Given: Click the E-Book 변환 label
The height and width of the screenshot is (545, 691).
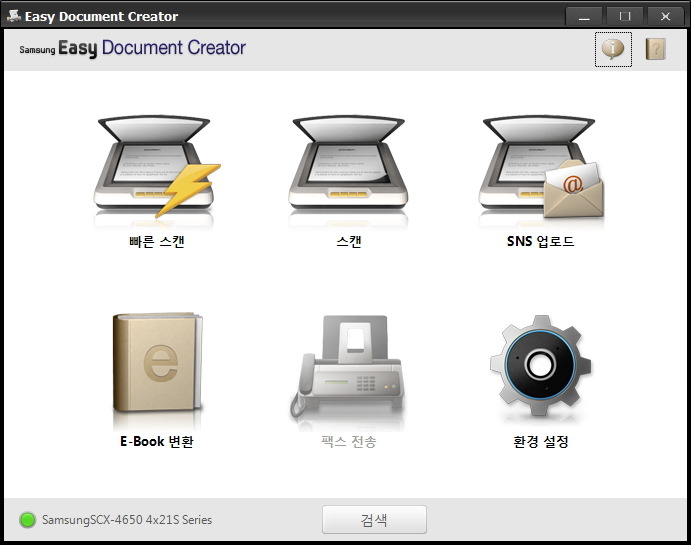Looking at the screenshot, I should tap(157, 441).
